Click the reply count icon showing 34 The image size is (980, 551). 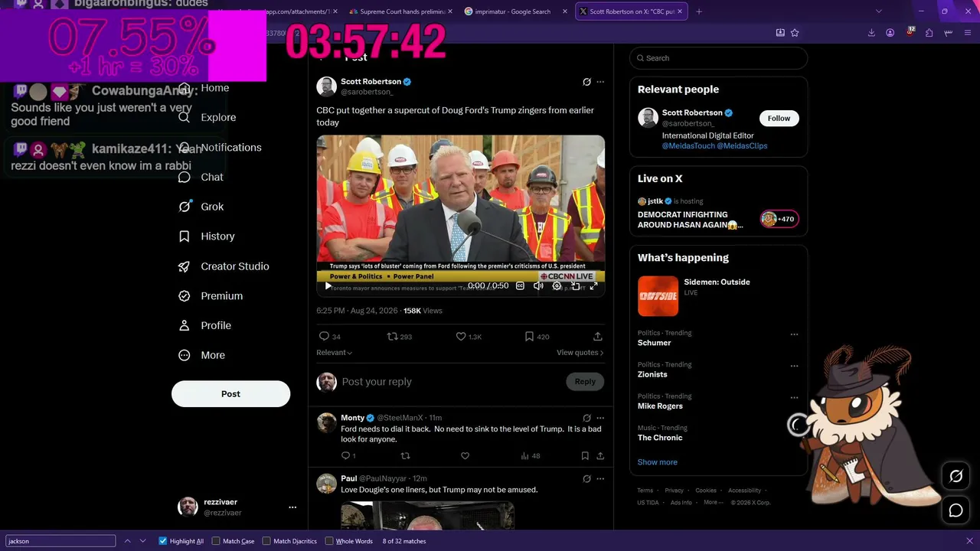(324, 337)
